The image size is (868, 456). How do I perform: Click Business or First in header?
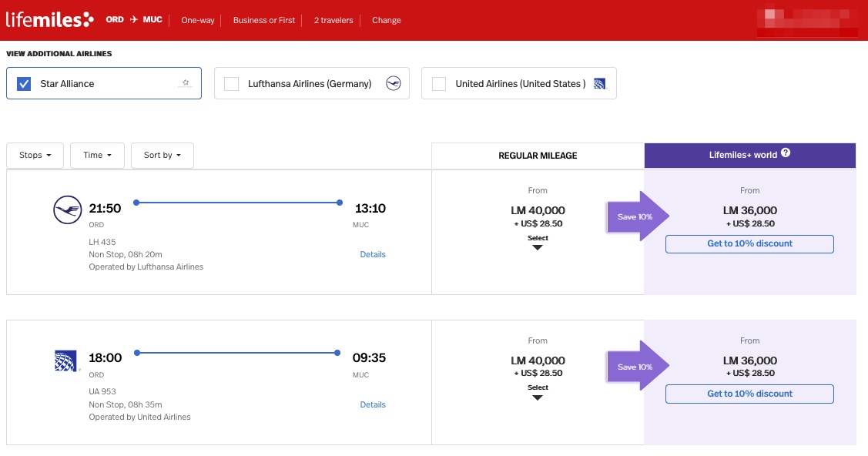click(263, 20)
